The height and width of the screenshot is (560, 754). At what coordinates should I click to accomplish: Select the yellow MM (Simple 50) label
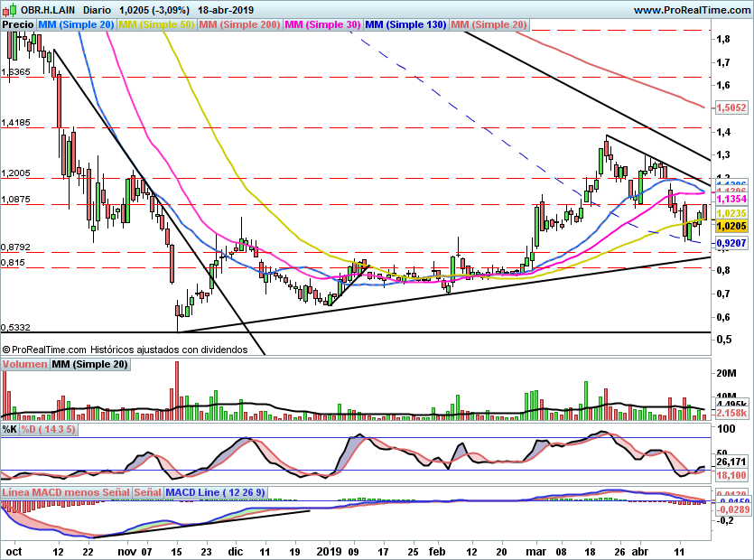(156, 24)
